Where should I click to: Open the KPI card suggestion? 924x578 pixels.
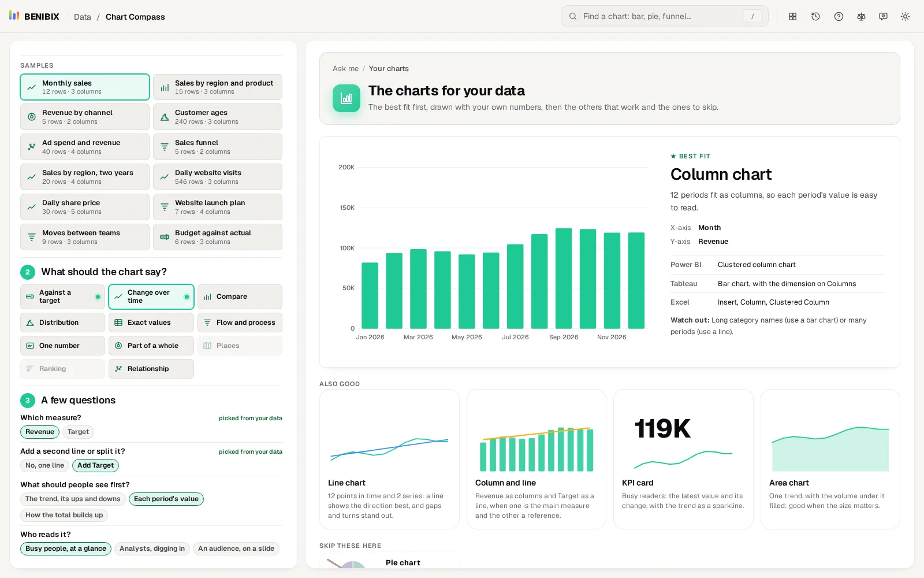point(683,459)
